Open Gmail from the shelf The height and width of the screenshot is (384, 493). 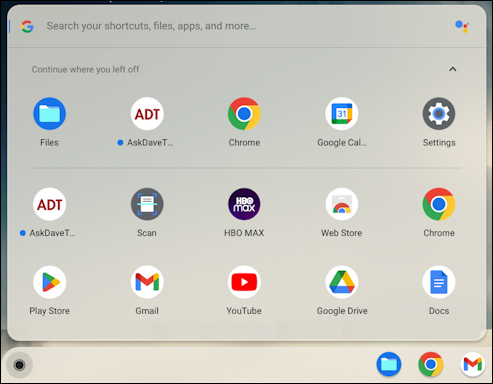[x=473, y=364]
